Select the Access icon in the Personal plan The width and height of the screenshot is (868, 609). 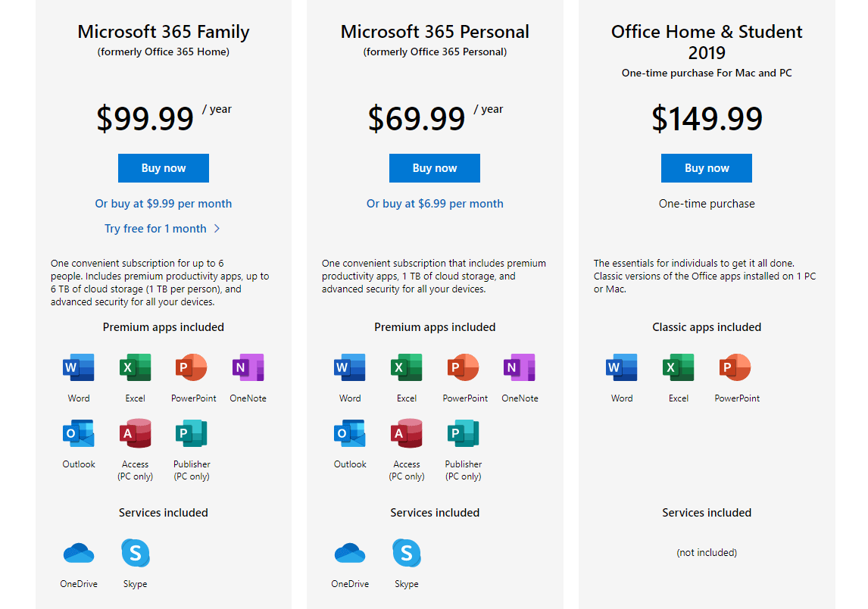coord(407,433)
